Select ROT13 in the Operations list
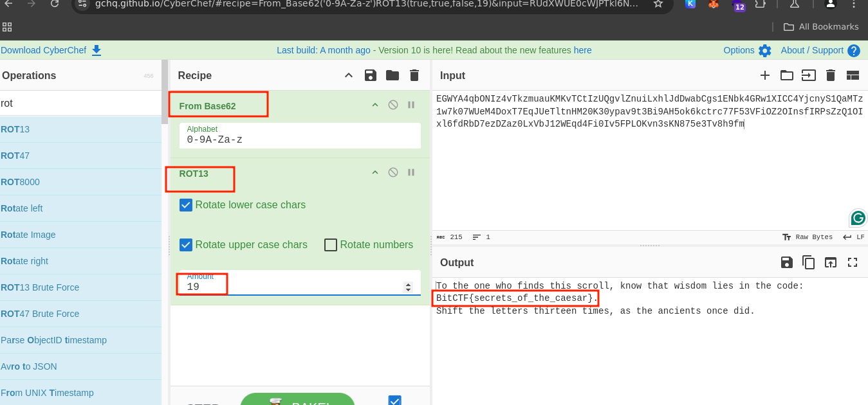This screenshot has width=868, height=405. point(80,129)
